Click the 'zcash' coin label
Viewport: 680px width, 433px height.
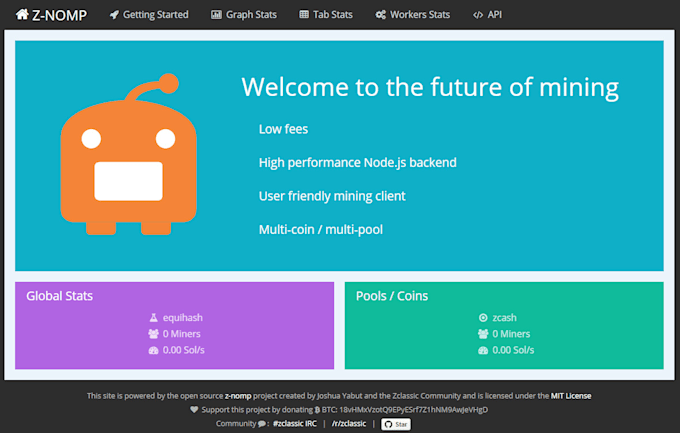click(504, 318)
